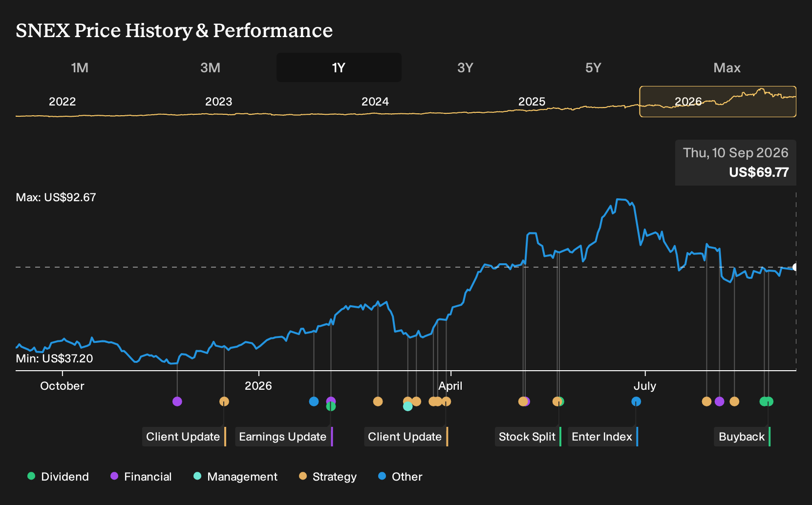The height and width of the screenshot is (505, 812).
Task: Open the Earnings Update event label
Action: click(284, 437)
